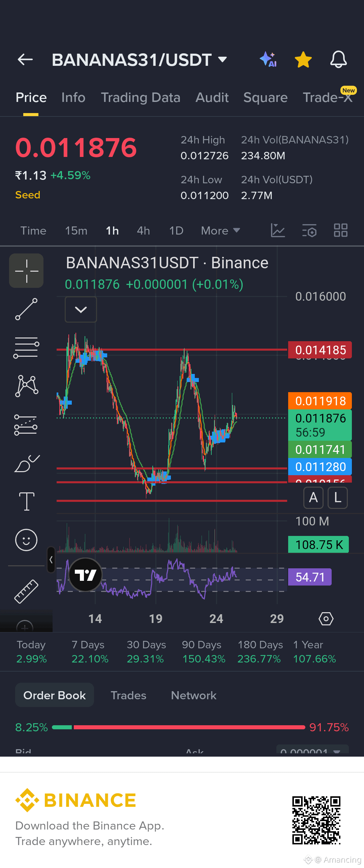Select the Price tab
Screen dimensions: 364x868
point(31,98)
